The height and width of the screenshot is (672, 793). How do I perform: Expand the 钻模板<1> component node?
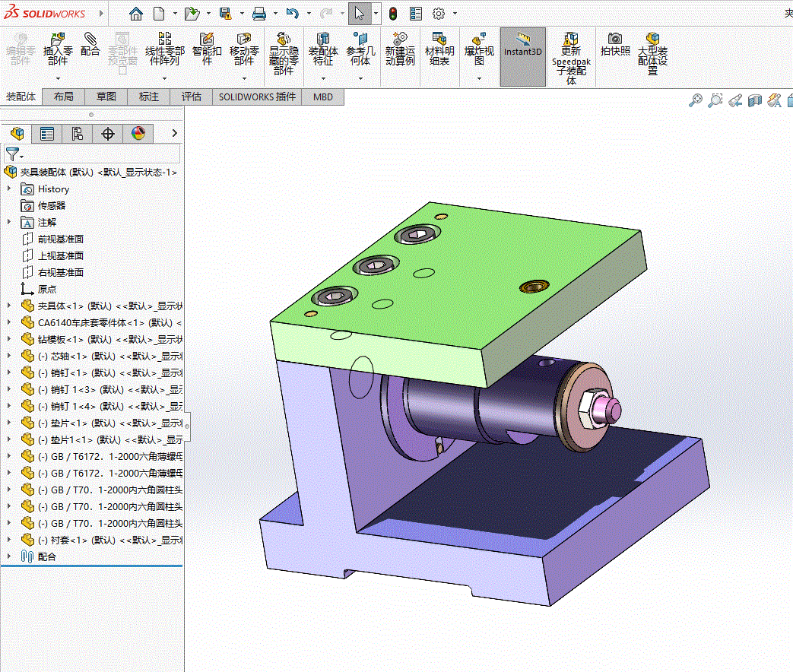[9, 339]
